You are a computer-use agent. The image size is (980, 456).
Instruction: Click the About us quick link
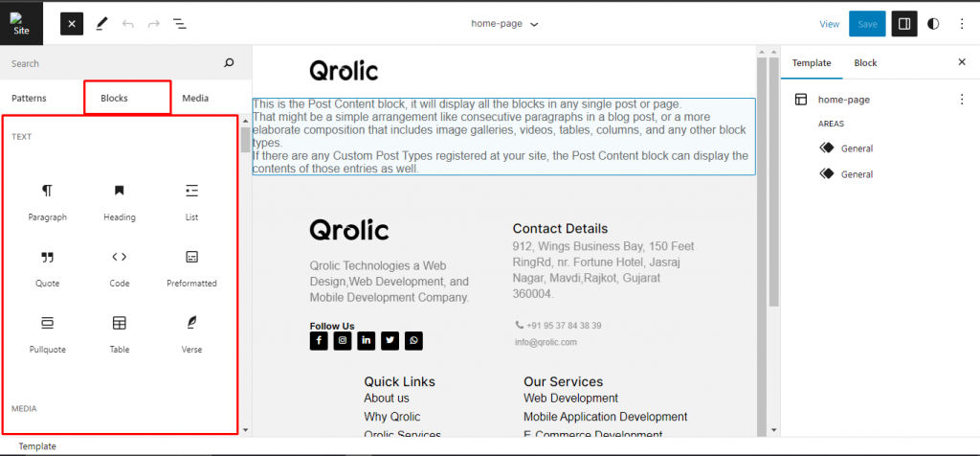387,398
